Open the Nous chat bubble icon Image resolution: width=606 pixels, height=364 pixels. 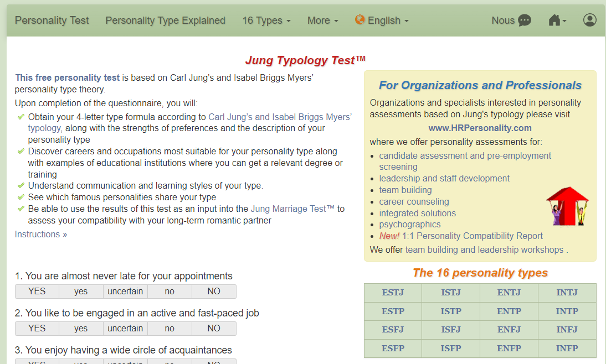click(x=524, y=20)
